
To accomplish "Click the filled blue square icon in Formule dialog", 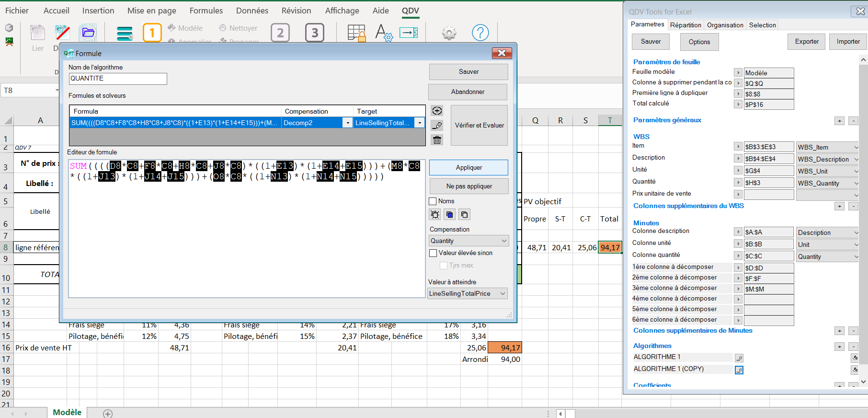I will click(x=449, y=214).
